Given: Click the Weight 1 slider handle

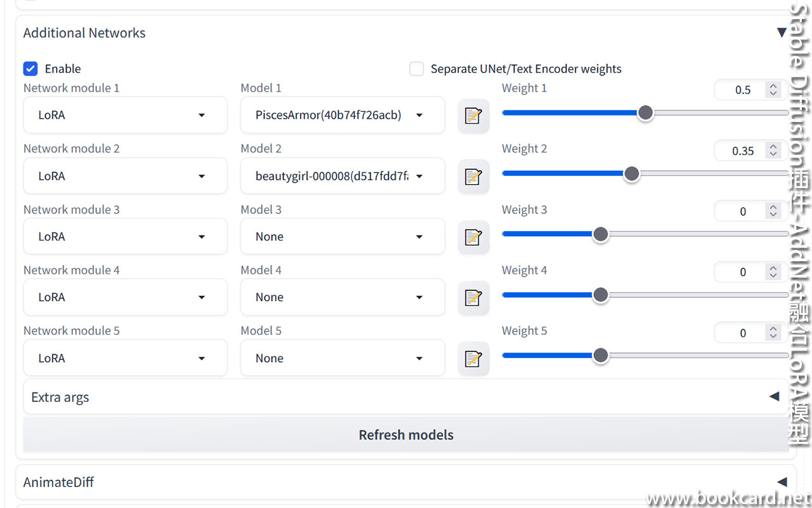Looking at the screenshot, I should point(645,113).
